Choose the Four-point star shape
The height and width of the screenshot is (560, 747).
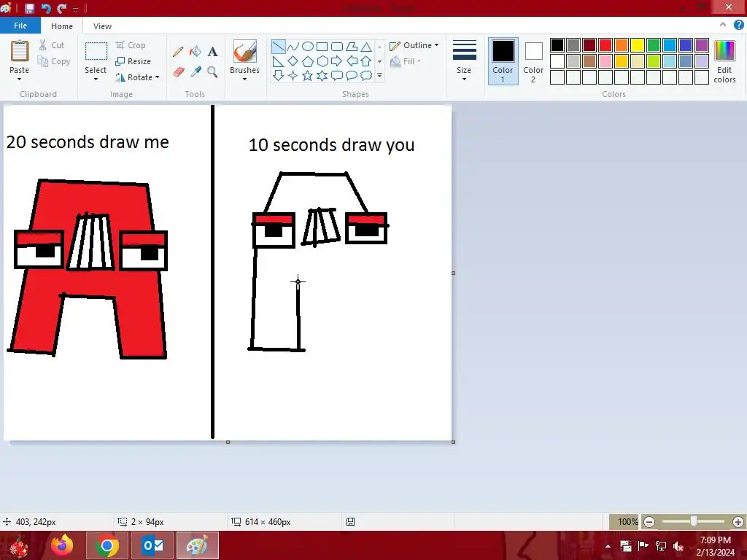point(293,75)
